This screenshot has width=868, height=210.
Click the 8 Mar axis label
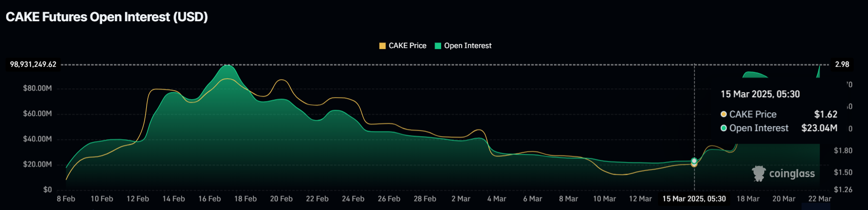click(x=569, y=199)
